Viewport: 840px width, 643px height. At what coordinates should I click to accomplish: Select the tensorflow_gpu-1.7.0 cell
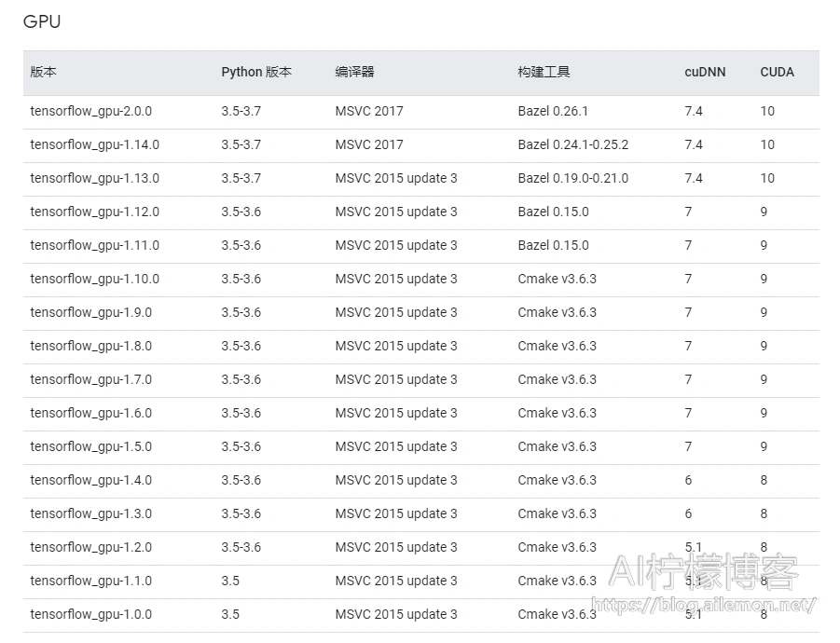pos(91,379)
